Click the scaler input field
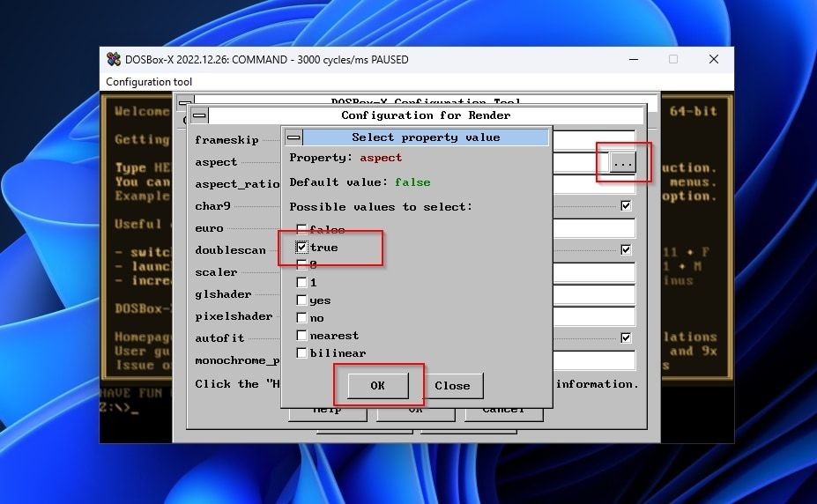This screenshot has width=817, height=504. (x=594, y=272)
